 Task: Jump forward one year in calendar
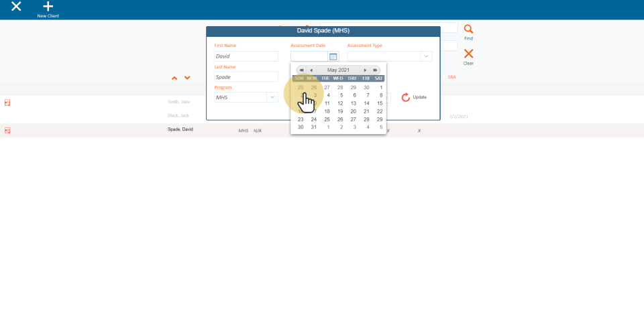tap(375, 70)
